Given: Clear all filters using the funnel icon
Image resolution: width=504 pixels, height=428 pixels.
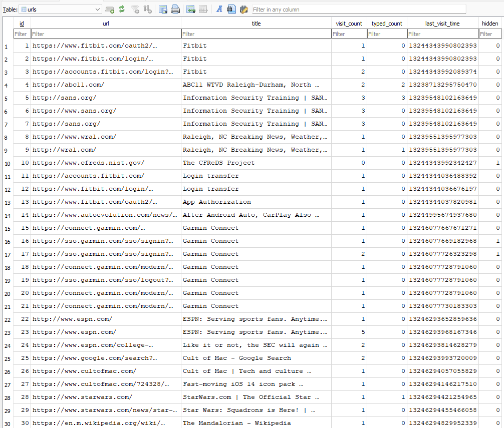Looking at the screenshot, I should (x=135, y=10).
